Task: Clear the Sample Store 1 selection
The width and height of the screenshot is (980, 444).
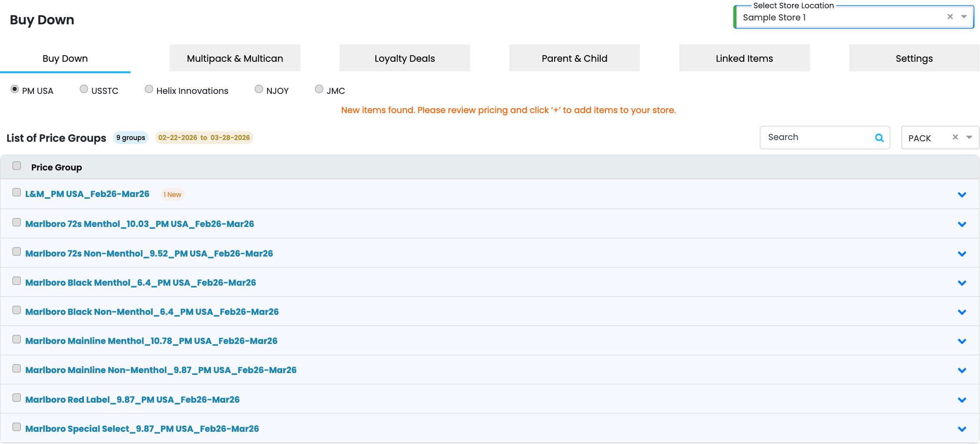Action: pos(950,17)
